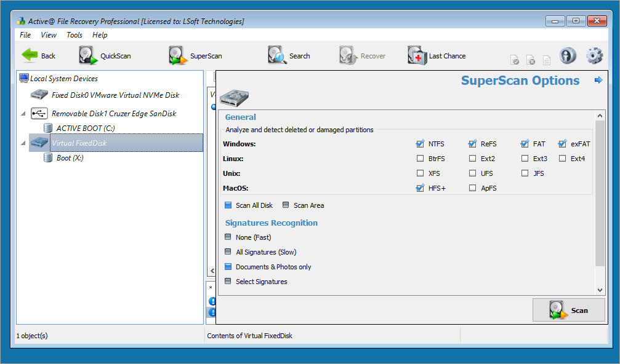This screenshot has width=620, height=364.
Task: Toggle the exFAT checkbox
Action: [562, 144]
